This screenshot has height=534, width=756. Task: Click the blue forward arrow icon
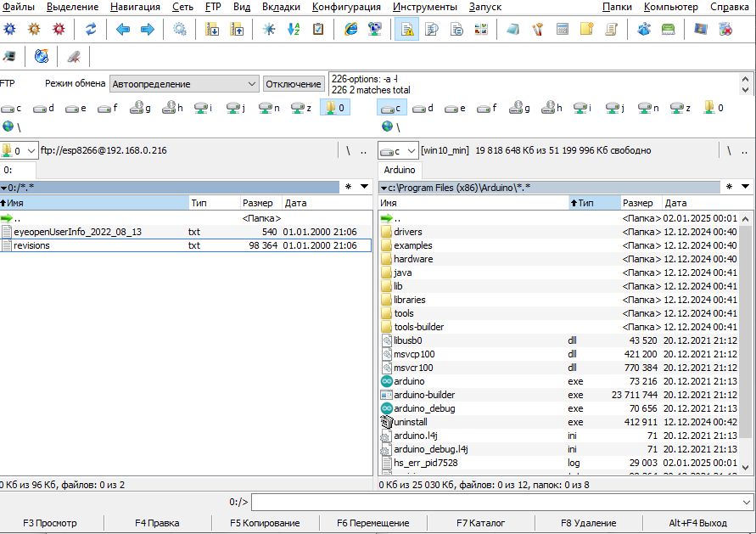click(147, 29)
